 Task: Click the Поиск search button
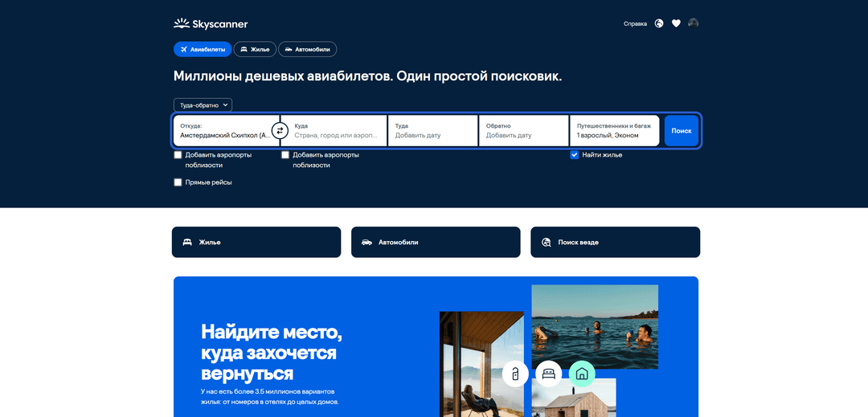coord(682,130)
